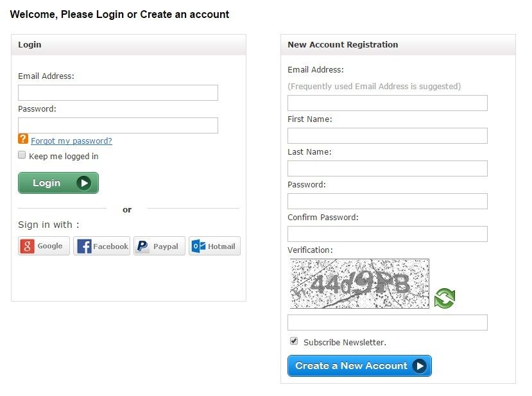Click the verification code input box

387,323
